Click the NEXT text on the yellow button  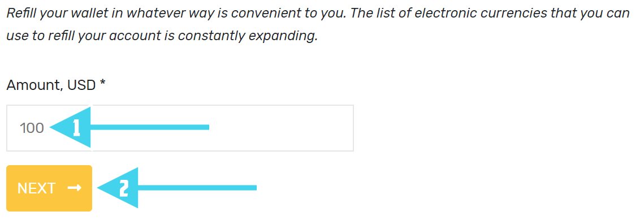36,188
